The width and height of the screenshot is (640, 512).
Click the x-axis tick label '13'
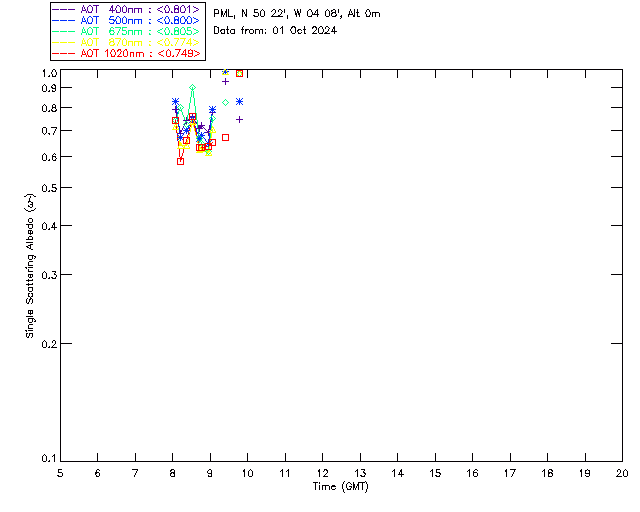point(360,473)
